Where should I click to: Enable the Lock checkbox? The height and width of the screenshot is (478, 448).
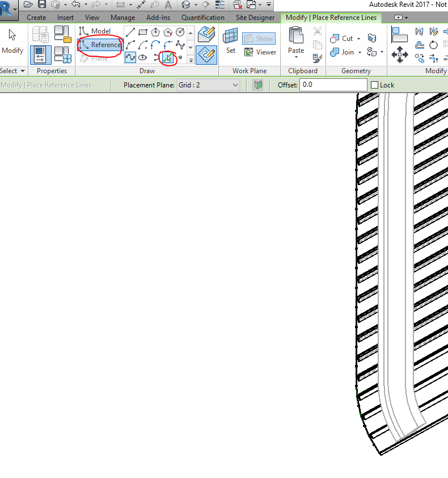pos(375,85)
